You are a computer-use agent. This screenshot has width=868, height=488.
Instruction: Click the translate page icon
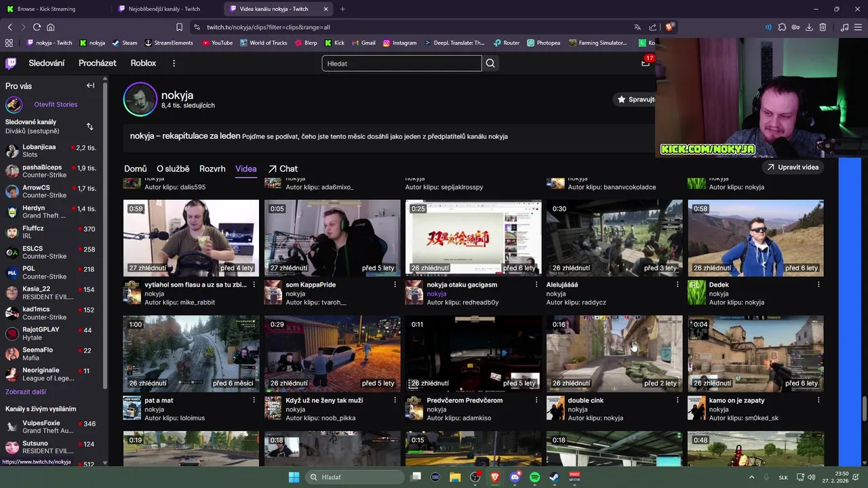pos(637,27)
